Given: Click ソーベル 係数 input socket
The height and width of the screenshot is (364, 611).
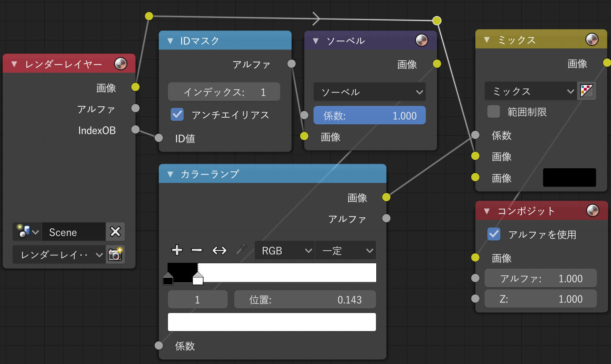Looking at the screenshot, I should (x=304, y=115).
